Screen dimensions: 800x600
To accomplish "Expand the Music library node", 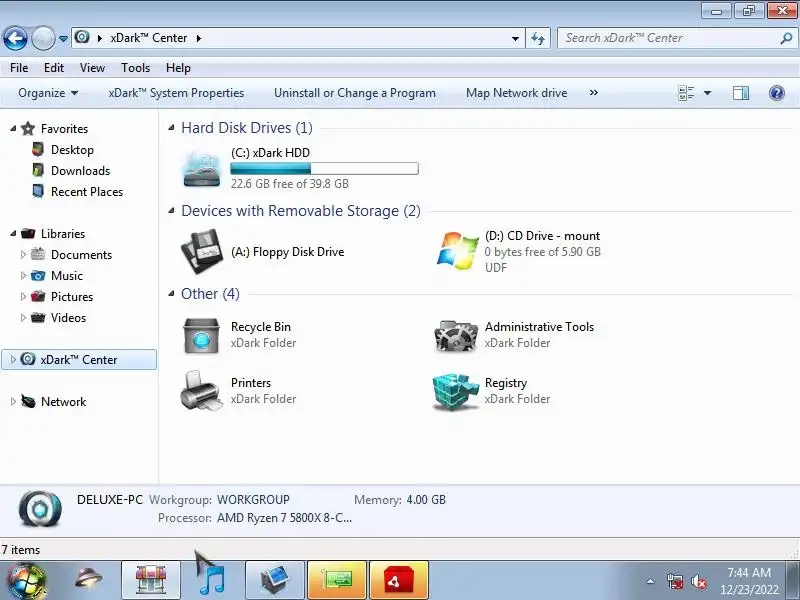I will click(23, 276).
